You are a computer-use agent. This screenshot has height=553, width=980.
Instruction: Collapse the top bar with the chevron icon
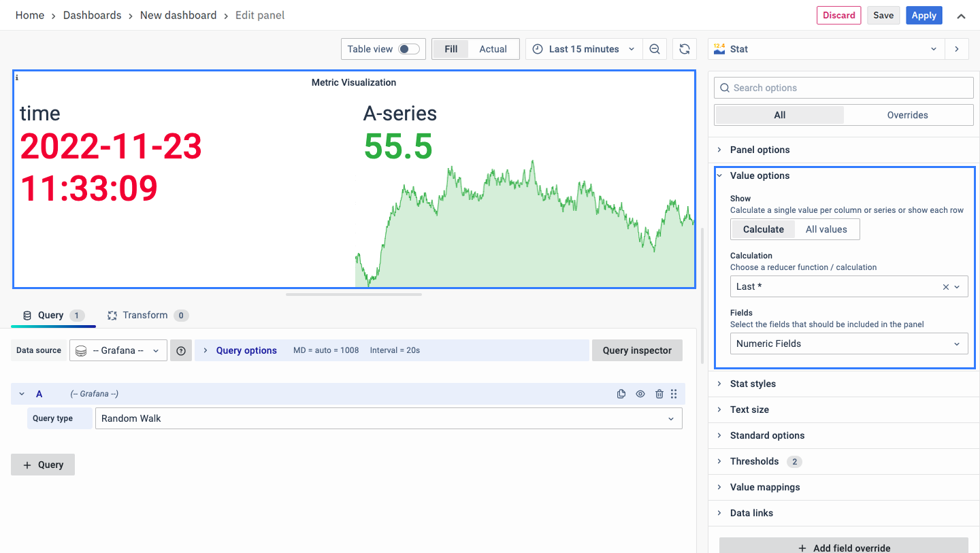click(961, 16)
